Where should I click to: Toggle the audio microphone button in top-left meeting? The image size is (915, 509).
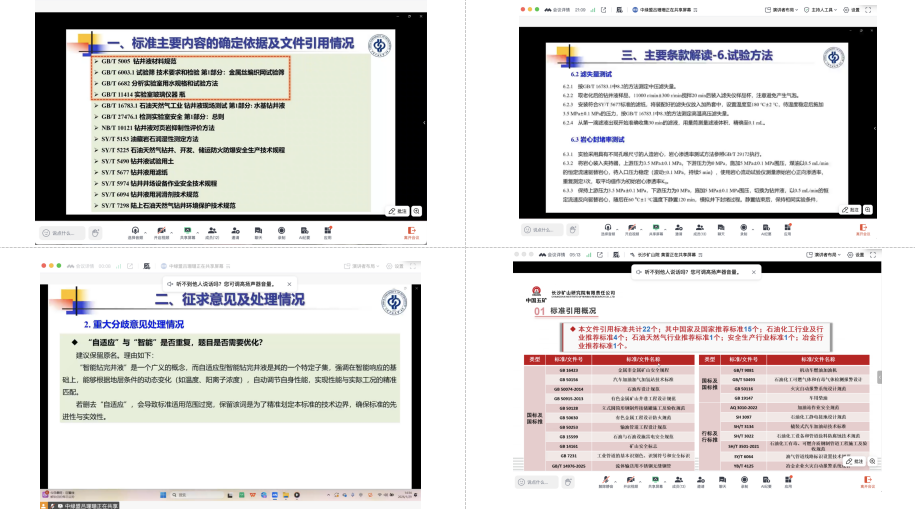[x=134, y=230]
